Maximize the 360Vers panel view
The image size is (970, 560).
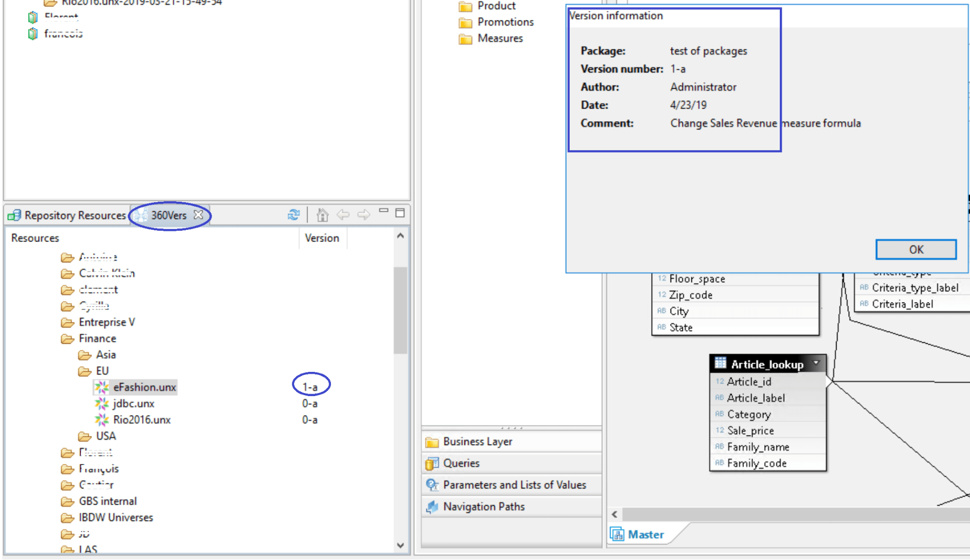pyautogui.click(x=400, y=213)
